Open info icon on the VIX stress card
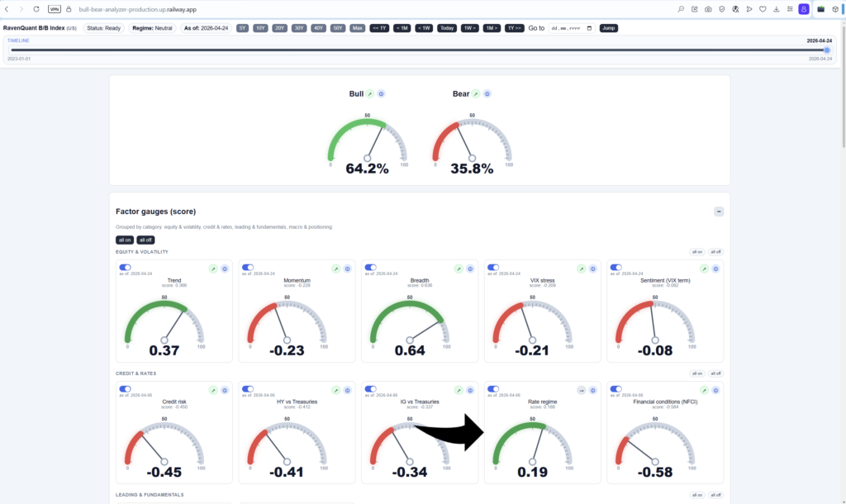The width and height of the screenshot is (846, 504). [592, 269]
